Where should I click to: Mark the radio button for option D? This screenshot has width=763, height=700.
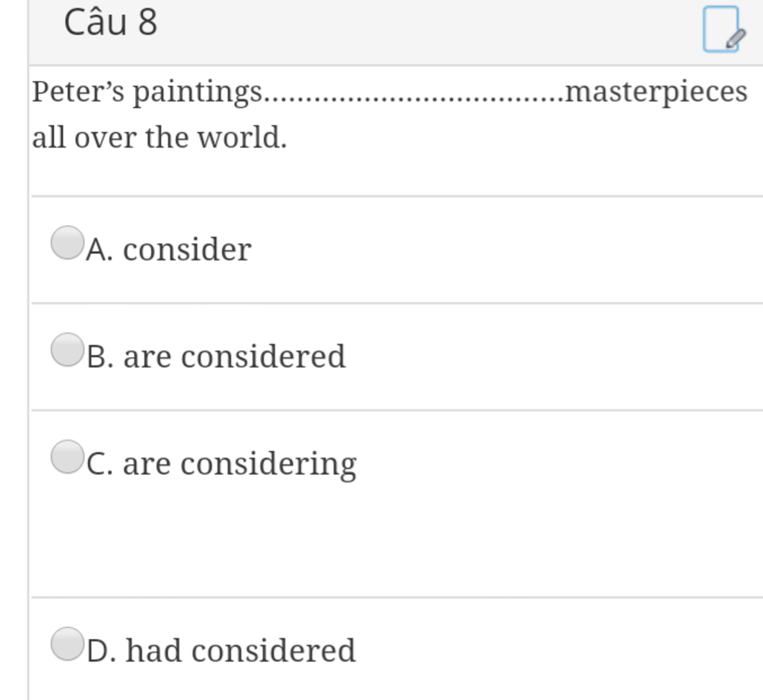click(x=68, y=644)
